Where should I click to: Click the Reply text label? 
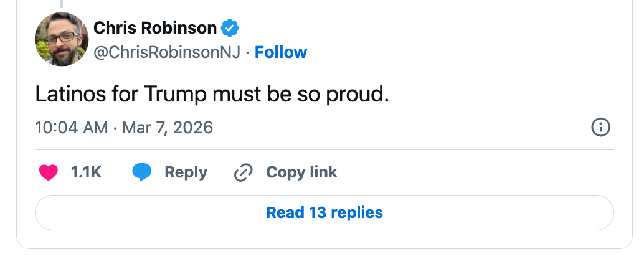point(186,172)
